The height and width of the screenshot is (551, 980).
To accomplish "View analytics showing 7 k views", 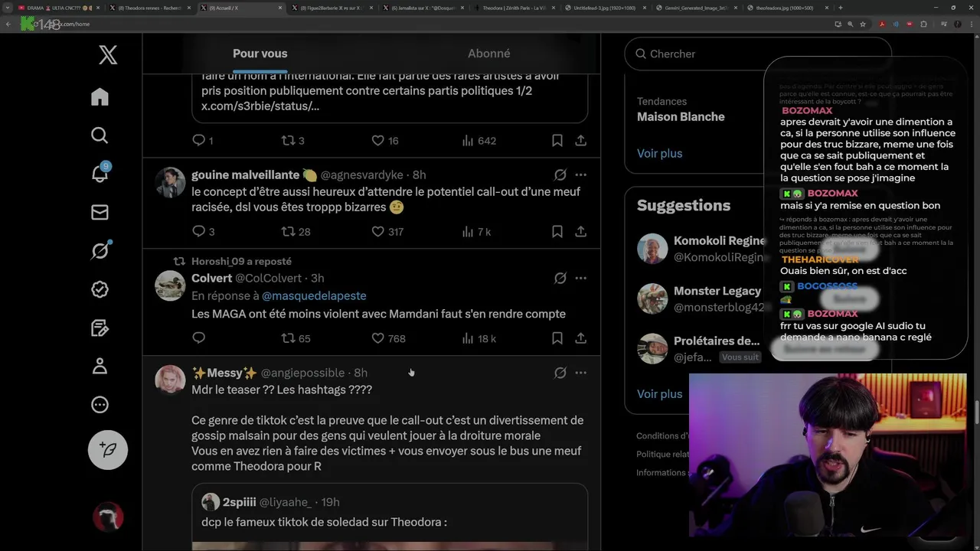I will (477, 231).
